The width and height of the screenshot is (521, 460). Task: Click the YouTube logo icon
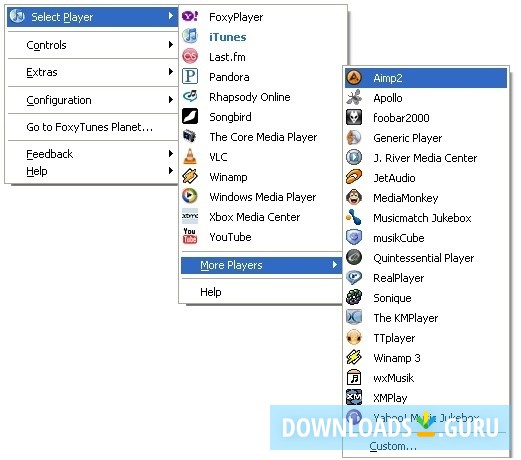(x=190, y=236)
